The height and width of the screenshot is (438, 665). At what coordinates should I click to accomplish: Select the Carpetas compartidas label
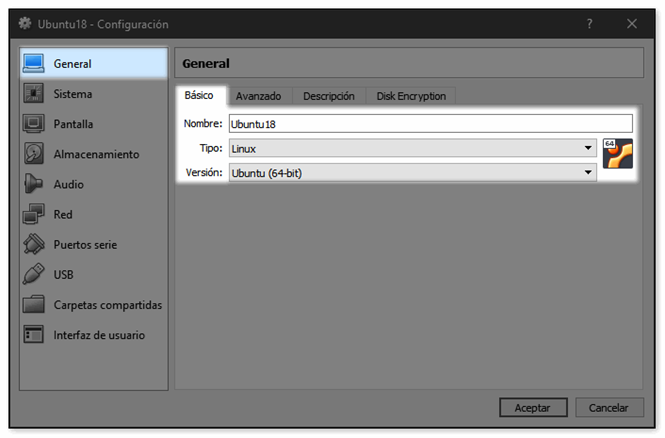tap(108, 304)
